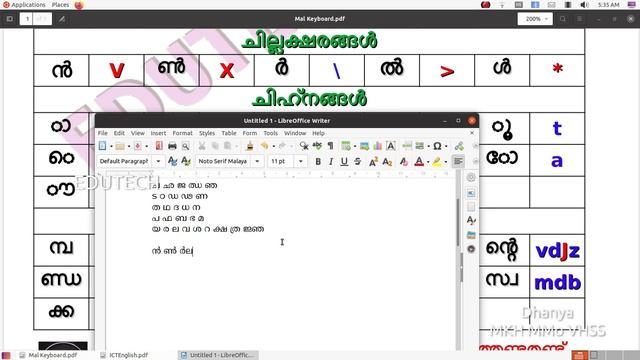
Task: Clone formatting paintbrush icon
Action: tap(250, 146)
